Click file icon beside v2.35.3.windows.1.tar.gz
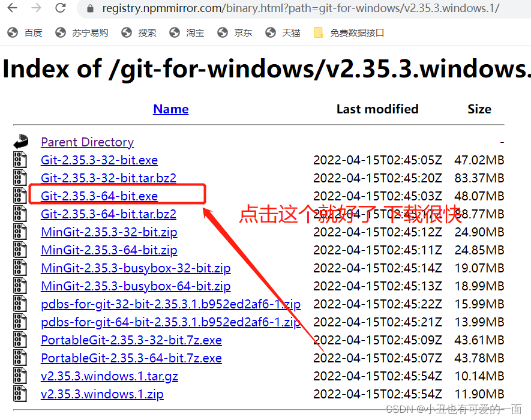The width and height of the screenshot is (531, 420). [20, 376]
